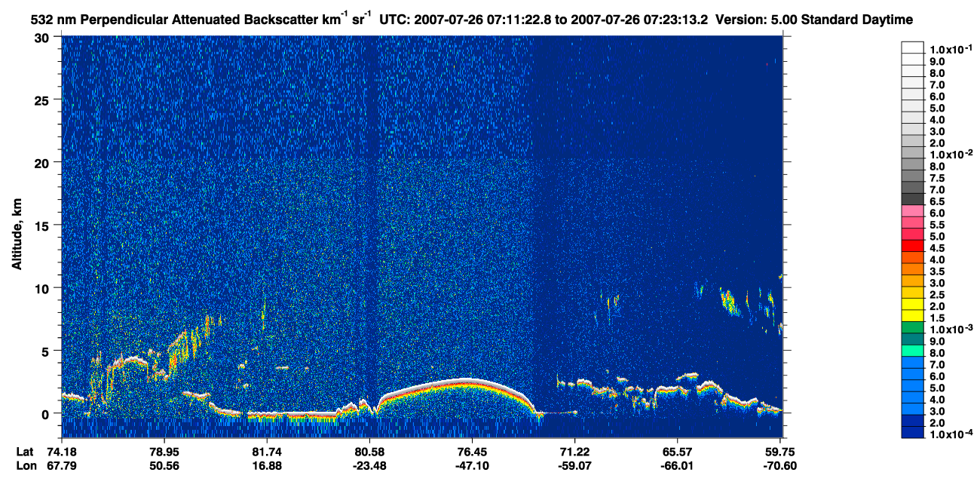
Task: Click the latitude value 71.22
Action: [x=574, y=451]
